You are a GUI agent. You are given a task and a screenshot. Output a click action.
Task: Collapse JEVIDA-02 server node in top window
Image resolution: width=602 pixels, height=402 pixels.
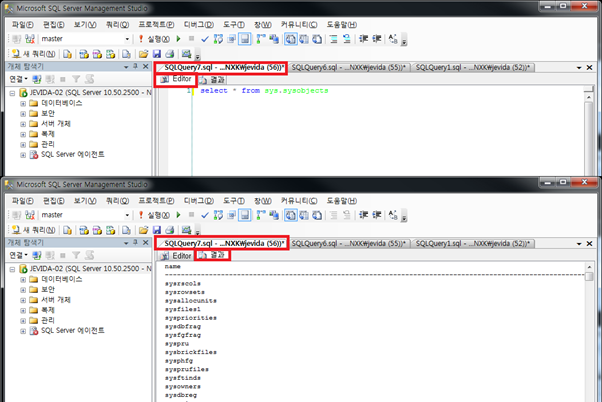point(12,93)
